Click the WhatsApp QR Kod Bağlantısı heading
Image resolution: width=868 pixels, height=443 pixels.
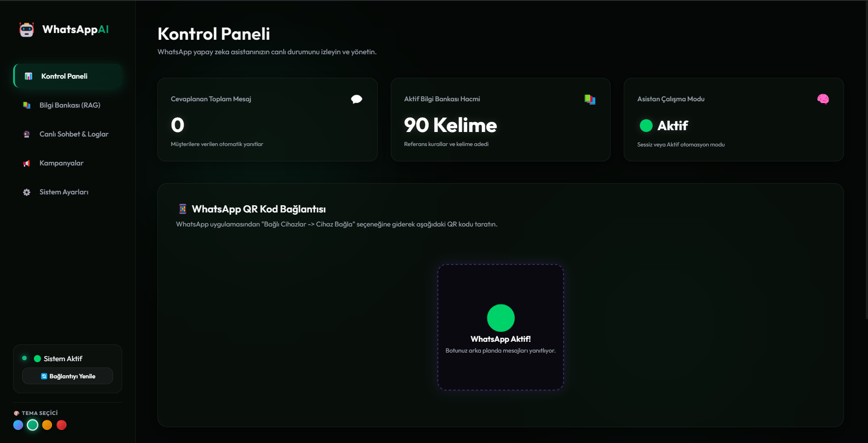click(259, 209)
